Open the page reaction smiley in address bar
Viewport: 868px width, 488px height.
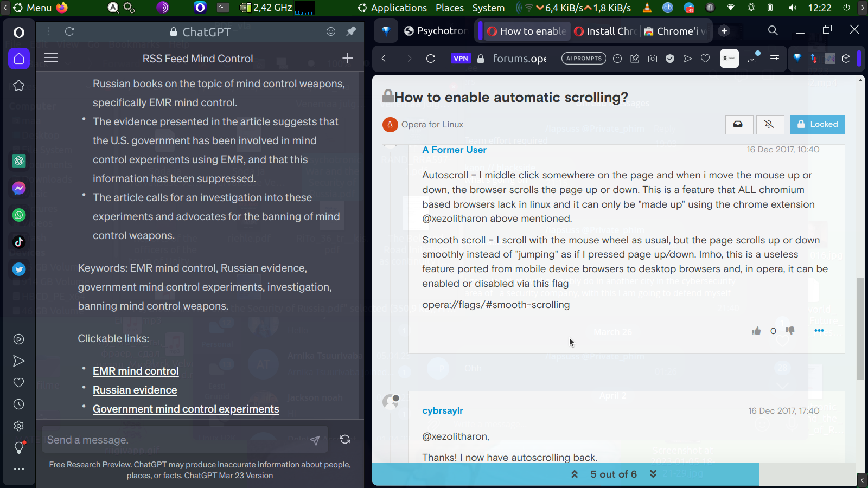pyautogui.click(x=617, y=59)
